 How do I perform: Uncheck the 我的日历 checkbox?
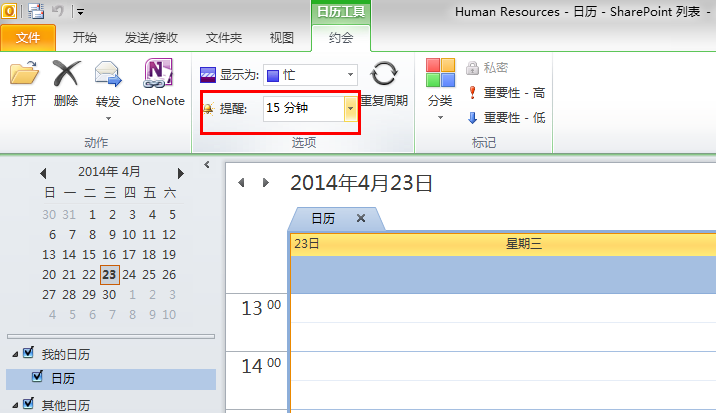[x=28, y=352]
